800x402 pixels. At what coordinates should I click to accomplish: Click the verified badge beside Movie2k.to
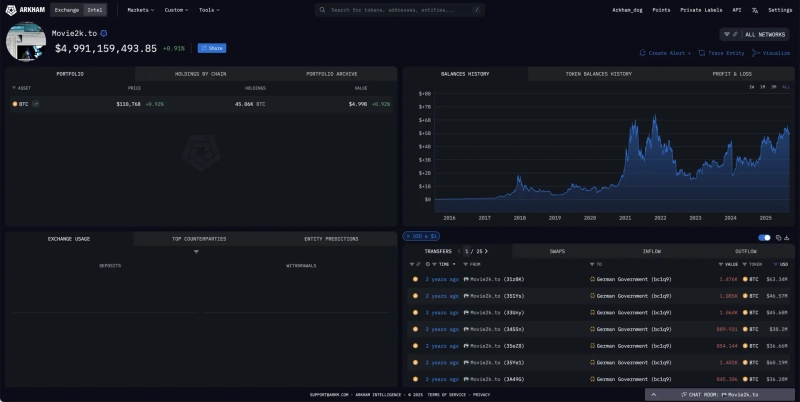104,33
